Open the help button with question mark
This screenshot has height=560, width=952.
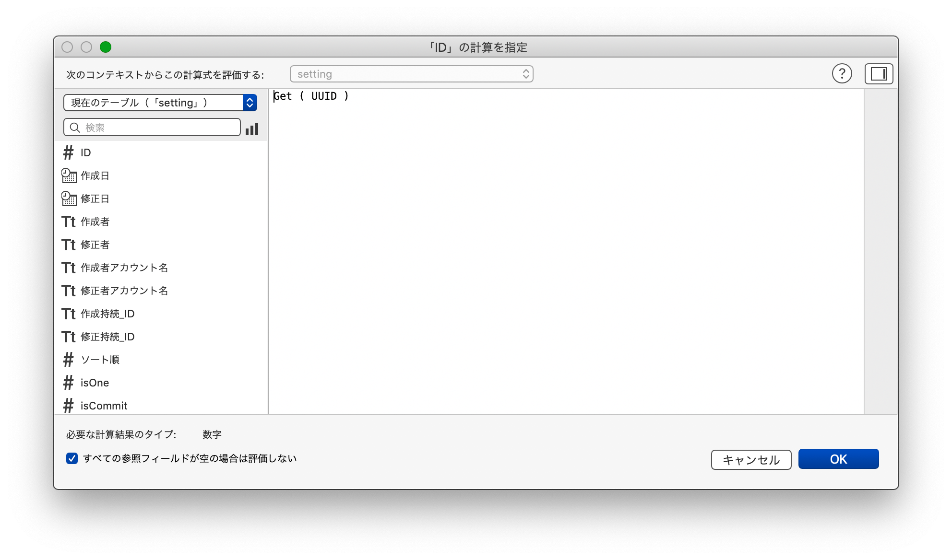click(x=842, y=73)
